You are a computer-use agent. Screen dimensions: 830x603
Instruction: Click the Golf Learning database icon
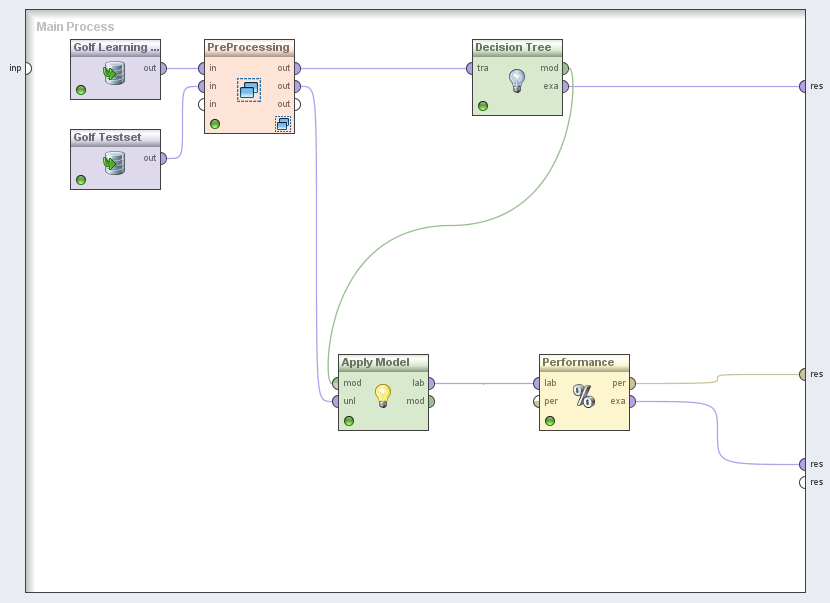(x=114, y=73)
